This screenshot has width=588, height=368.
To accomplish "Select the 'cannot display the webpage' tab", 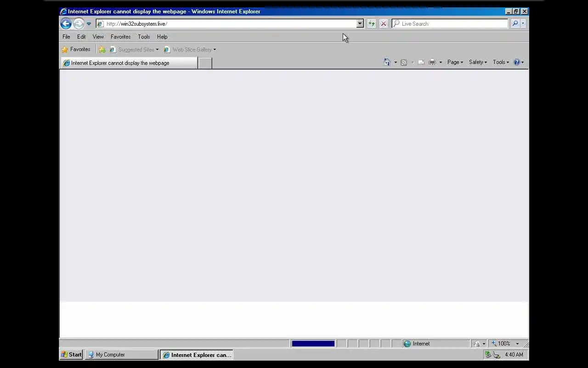I will coord(129,63).
